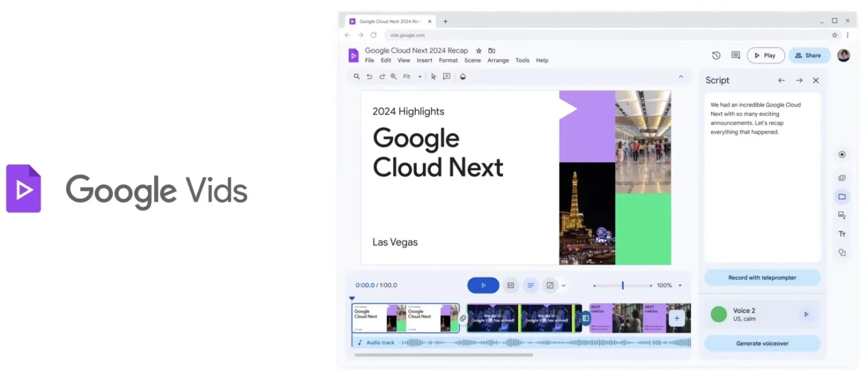The height and width of the screenshot is (371, 868).
Task: Open the File menu
Action: pyautogui.click(x=369, y=60)
